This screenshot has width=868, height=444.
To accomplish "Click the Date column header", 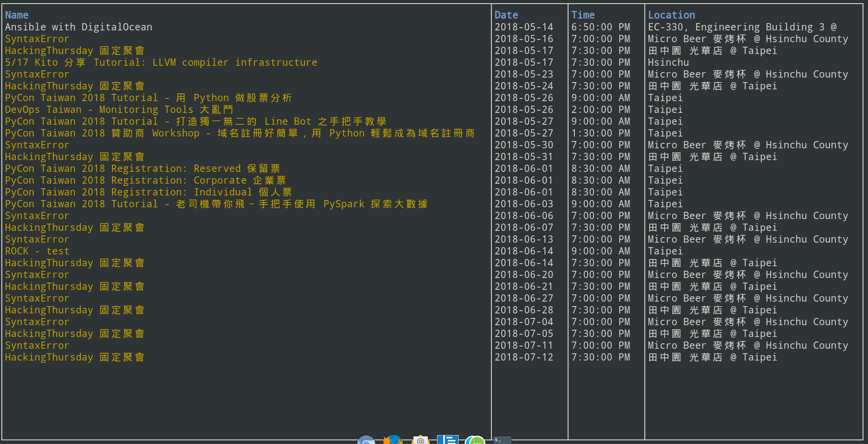I will [506, 15].
